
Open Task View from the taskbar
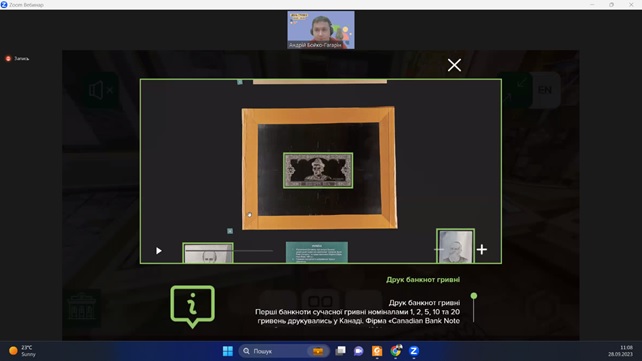click(340, 351)
